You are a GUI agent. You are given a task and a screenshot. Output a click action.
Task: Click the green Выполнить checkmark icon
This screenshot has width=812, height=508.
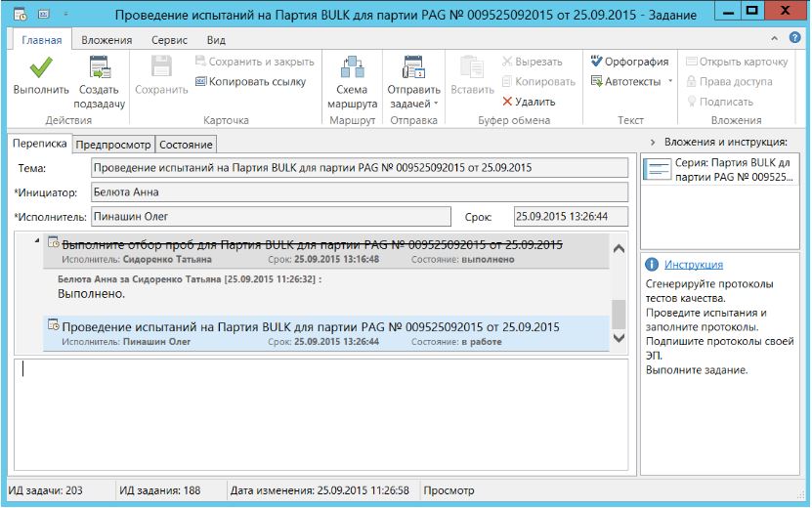click(40, 67)
